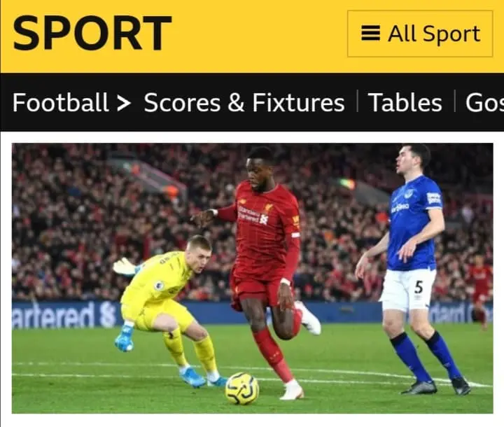Click the red shirt sponsor logo in the photo
504x427 pixels.
tap(253, 215)
